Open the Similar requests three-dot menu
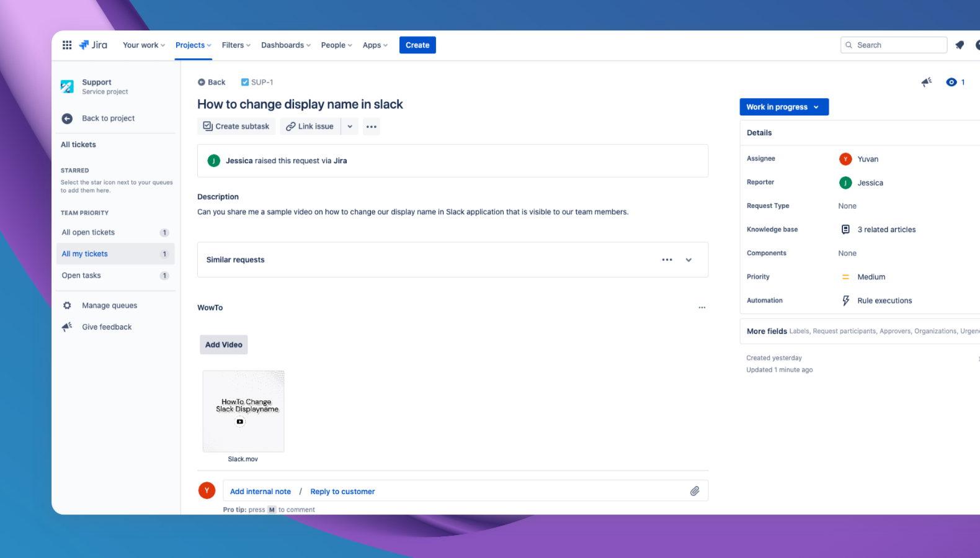The height and width of the screenshot is (558, 980). [x=667, y=260]
